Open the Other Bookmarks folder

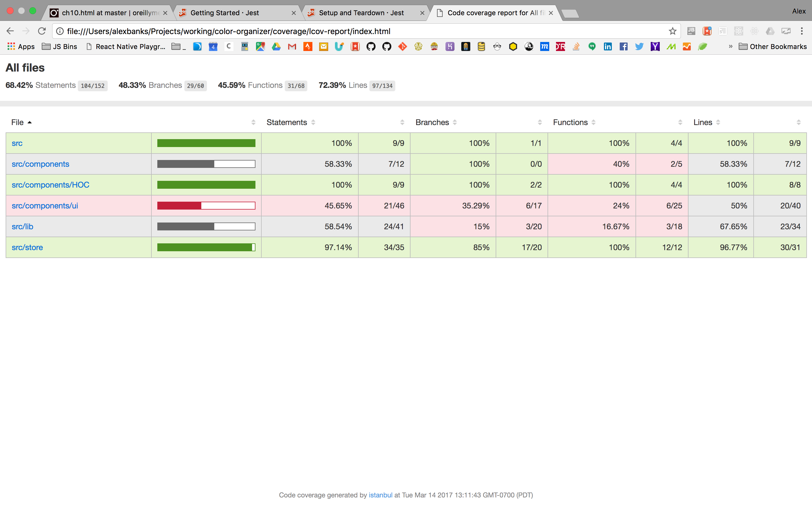click(x=773, y=46)
